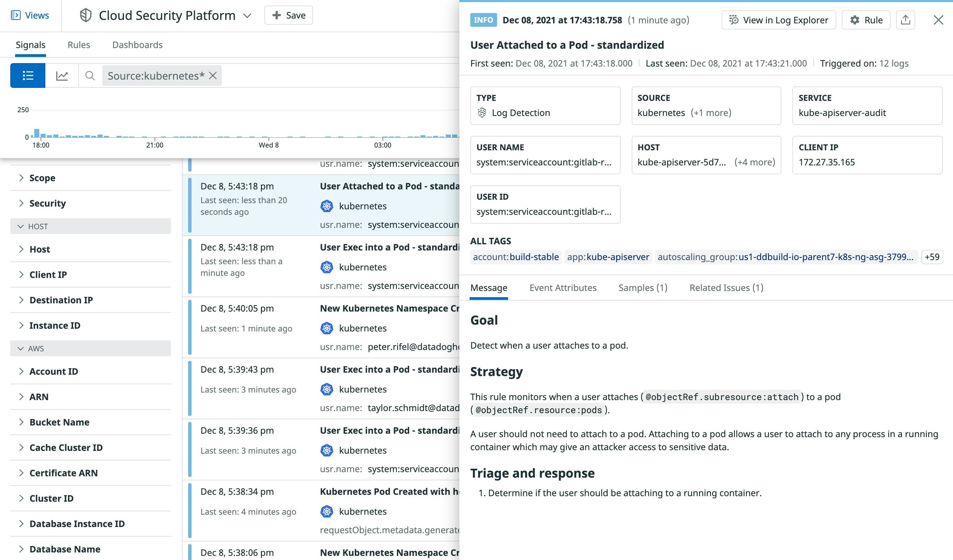953x560 pixels.
Task: Click the search magnifier icon
Action: [90, 75]
